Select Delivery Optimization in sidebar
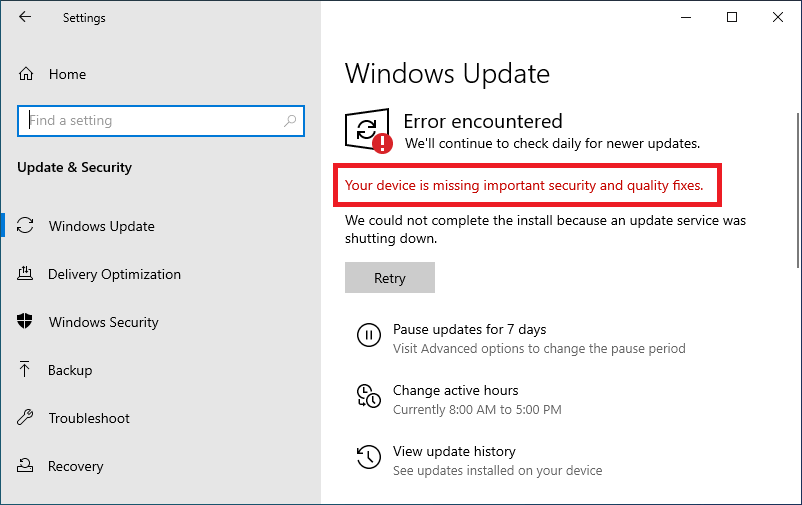 point(114,274)
